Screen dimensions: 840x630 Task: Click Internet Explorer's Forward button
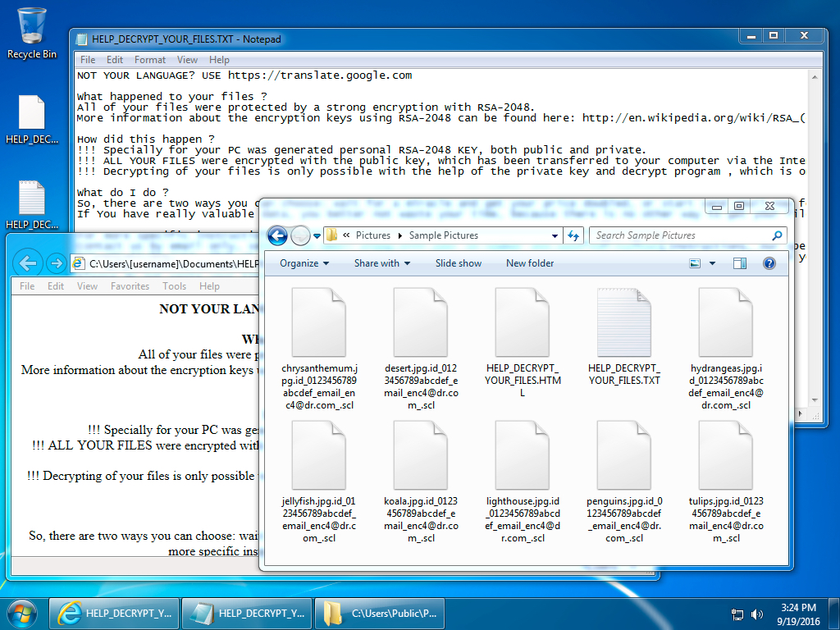pos(56,263)
